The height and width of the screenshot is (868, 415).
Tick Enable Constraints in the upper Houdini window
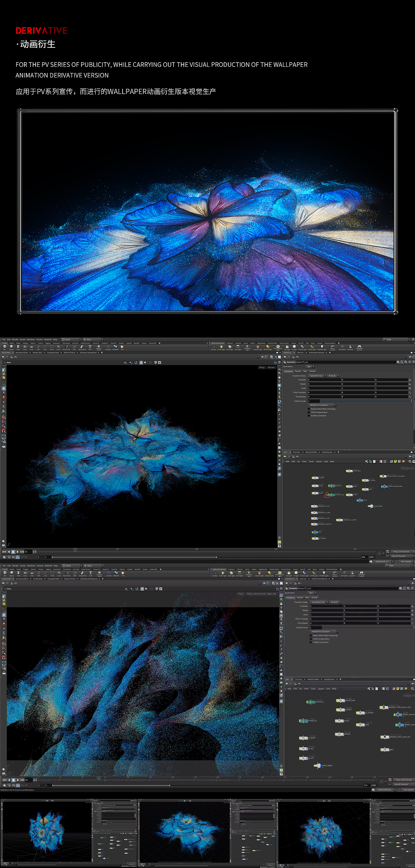309,416
